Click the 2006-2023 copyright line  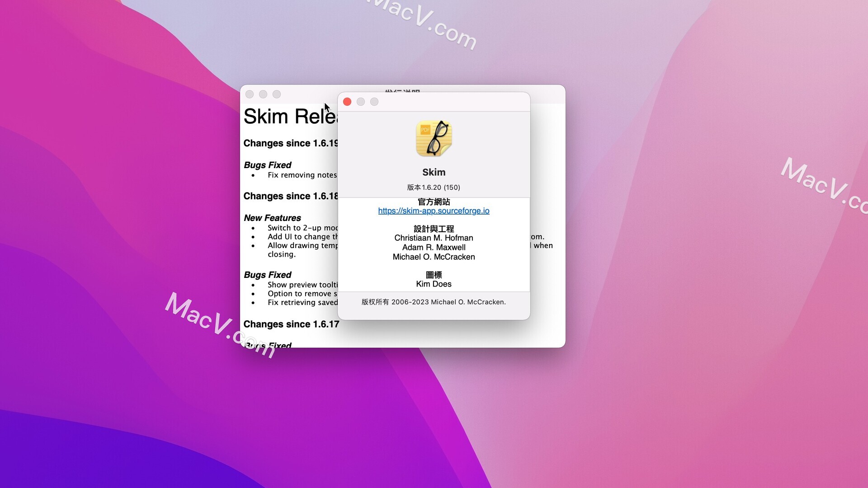tap(434, 302)
